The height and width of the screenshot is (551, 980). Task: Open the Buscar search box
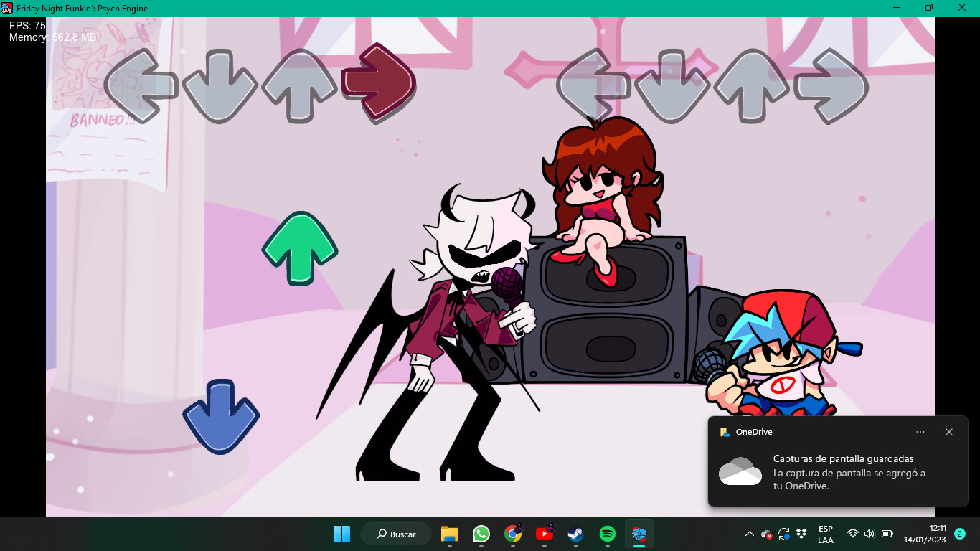pos(396,534)
